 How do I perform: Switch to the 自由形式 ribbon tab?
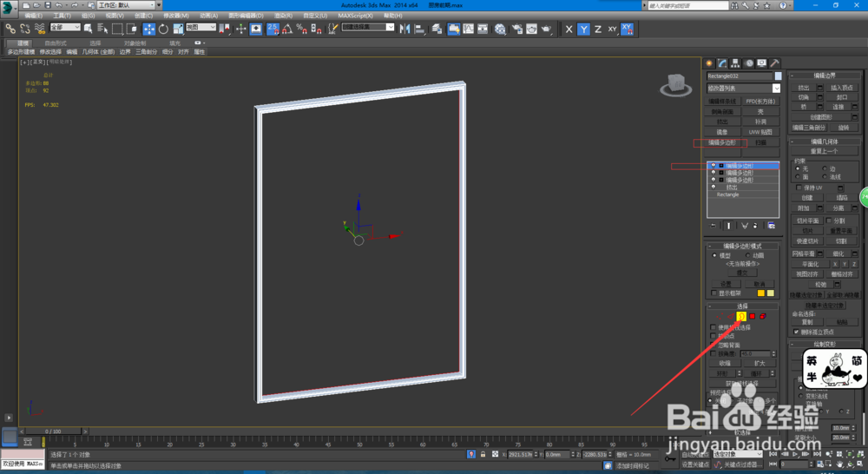pos(56,43)
